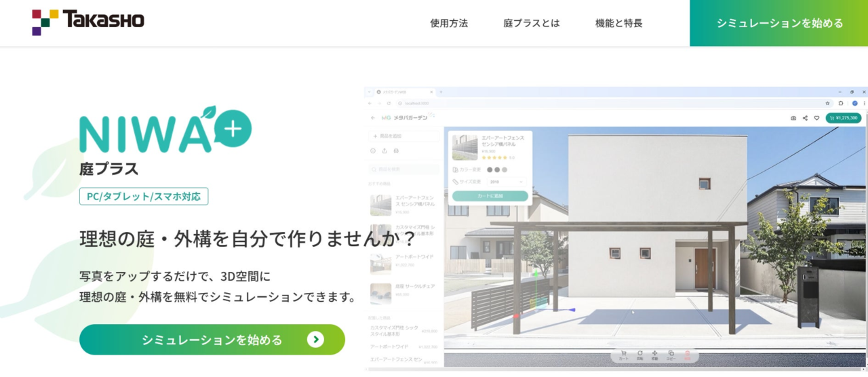Image resolution: width=868 pixels, height=377 pixels.
Task: Click the 商品を追加 button in the demo sidebar
Action: coord(404,136)
